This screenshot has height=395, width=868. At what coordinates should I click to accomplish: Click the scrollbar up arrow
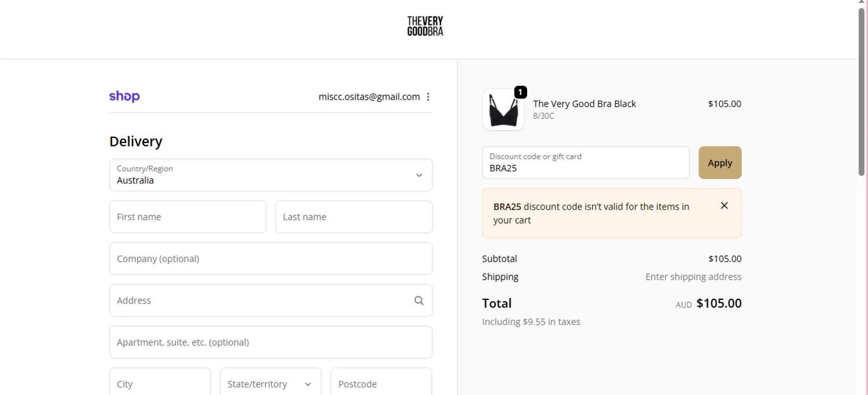862,3
